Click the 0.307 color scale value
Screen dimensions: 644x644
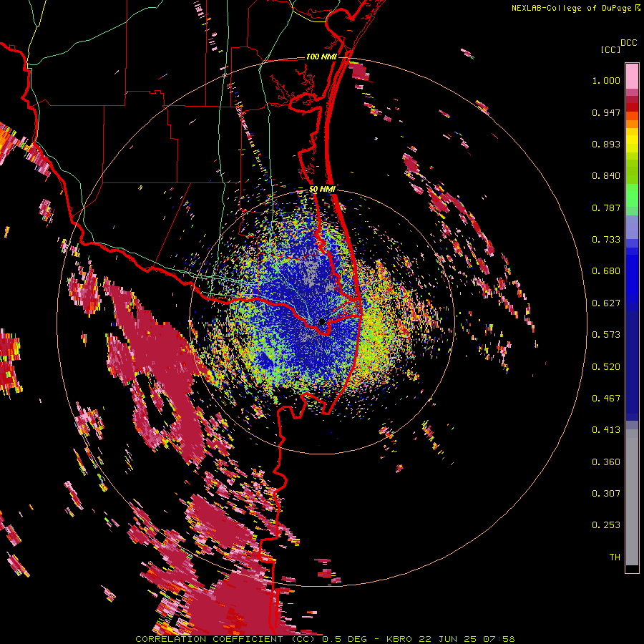pyautogui.click(x=606, y=494)
